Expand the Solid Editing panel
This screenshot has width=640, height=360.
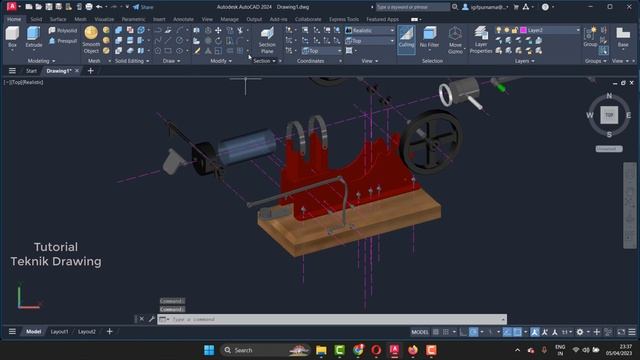pyautogui.click(x=132, y=61)
